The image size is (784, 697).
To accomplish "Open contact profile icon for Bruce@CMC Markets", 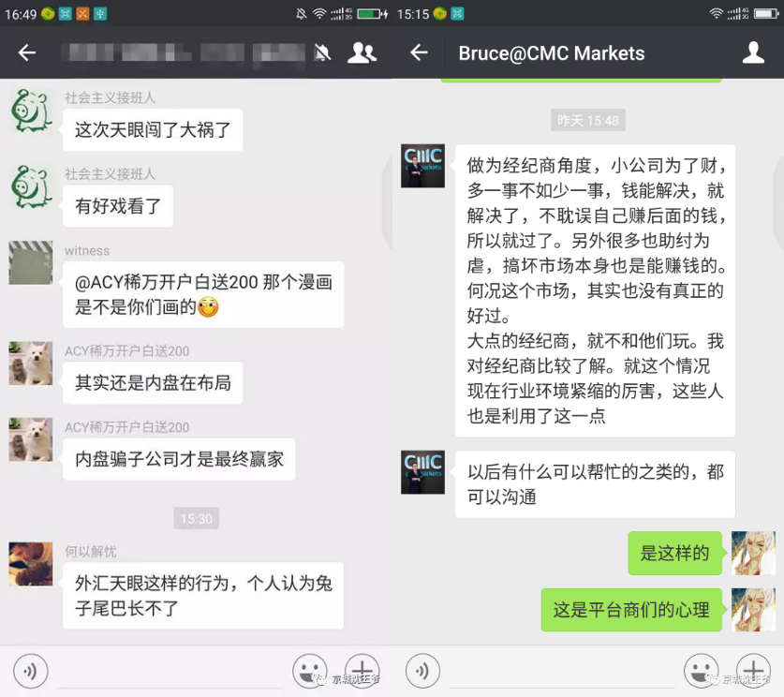I will [x=753, y=52].
